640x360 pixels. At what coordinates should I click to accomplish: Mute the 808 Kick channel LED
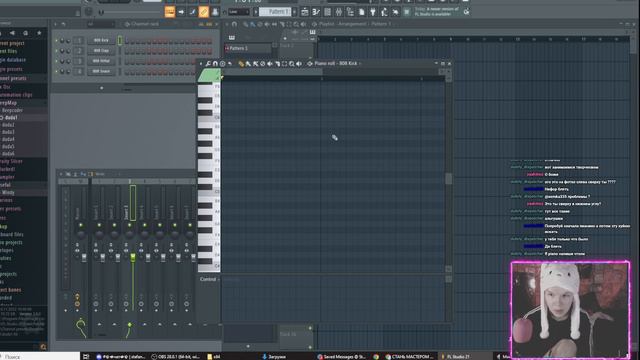pyautogui.click(x=56, y=40)
